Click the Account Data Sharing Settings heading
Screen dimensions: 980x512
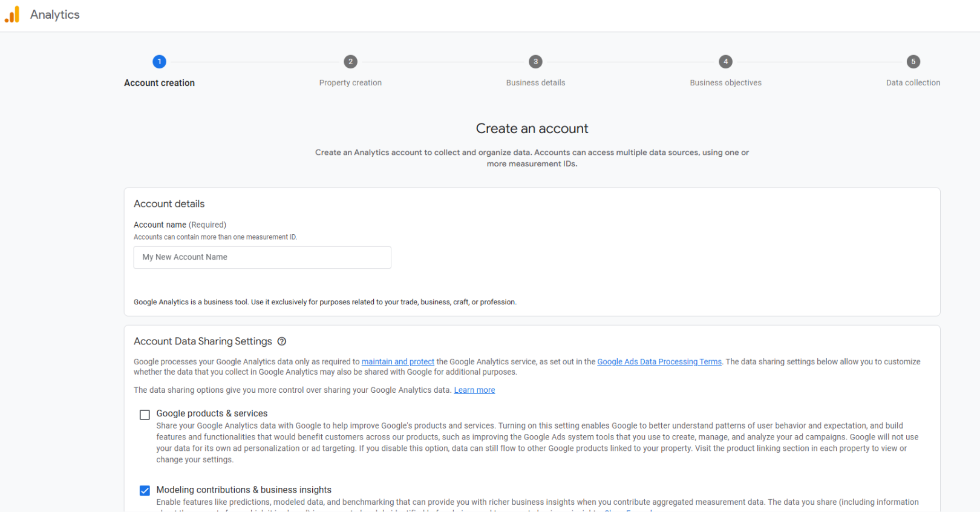click(x=203, y=341)
